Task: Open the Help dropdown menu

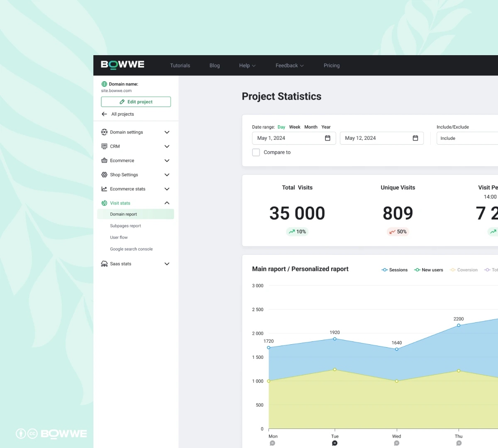Action: point(247,66)
